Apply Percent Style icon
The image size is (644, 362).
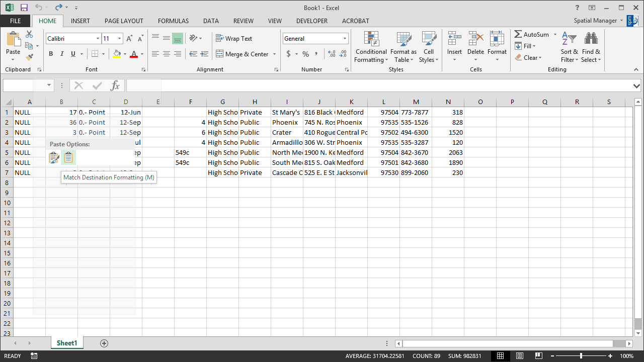coord(305,54)
